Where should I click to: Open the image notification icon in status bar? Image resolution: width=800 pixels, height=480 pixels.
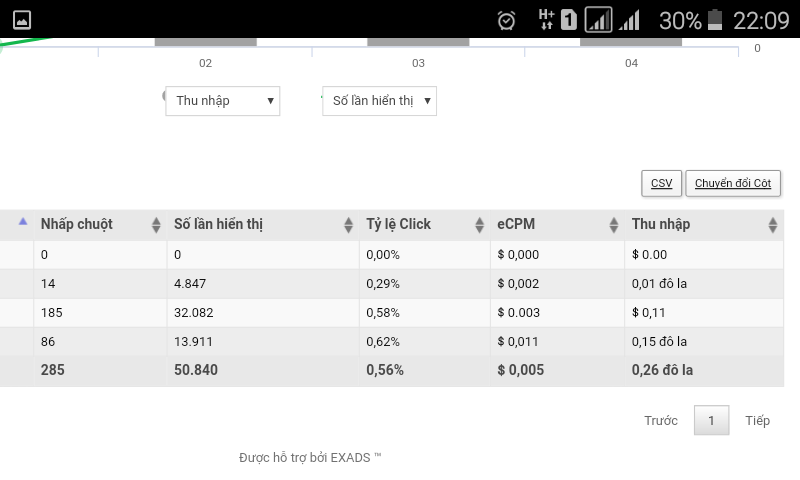pos(21,19)
